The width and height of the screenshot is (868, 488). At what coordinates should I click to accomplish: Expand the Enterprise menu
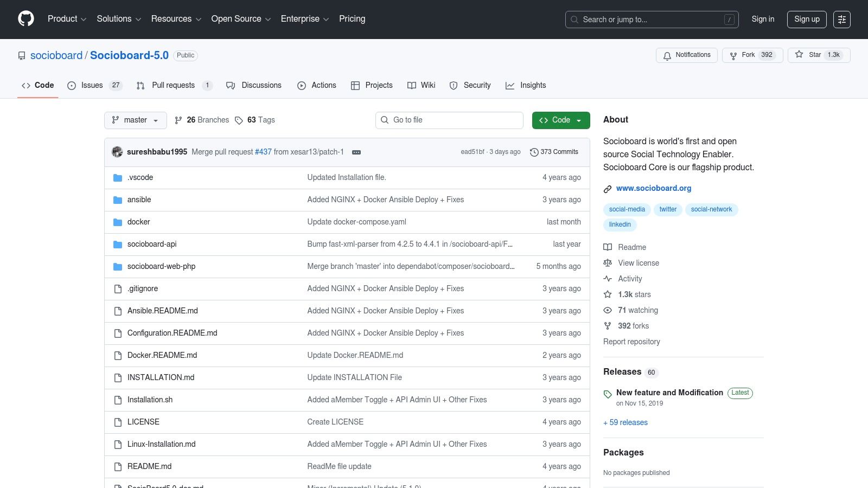tap(305, 19)
